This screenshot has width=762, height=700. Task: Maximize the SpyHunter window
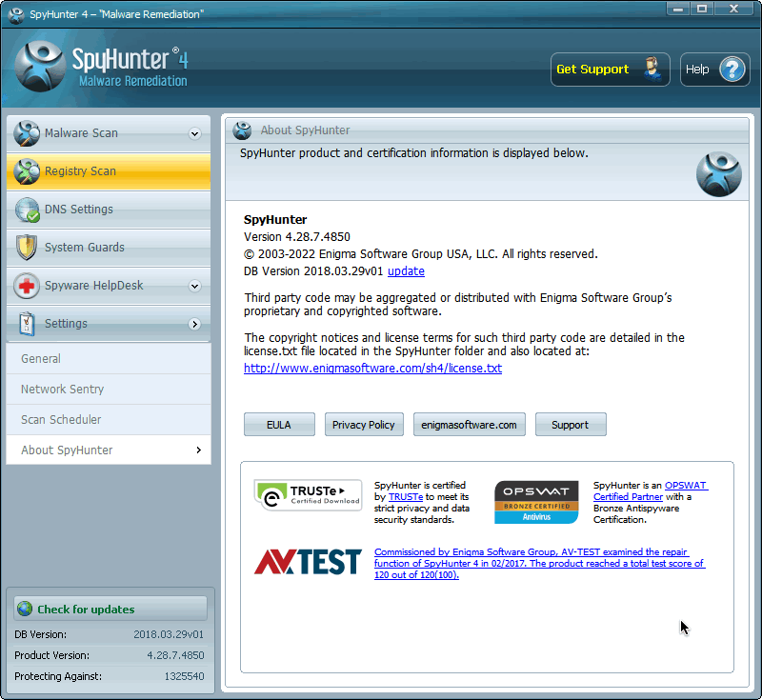(702, 10)
